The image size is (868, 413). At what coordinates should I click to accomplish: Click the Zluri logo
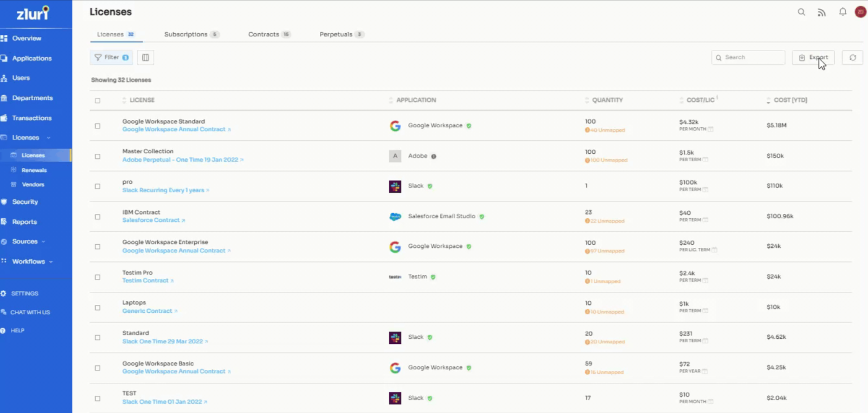click(x=33, y=13)
